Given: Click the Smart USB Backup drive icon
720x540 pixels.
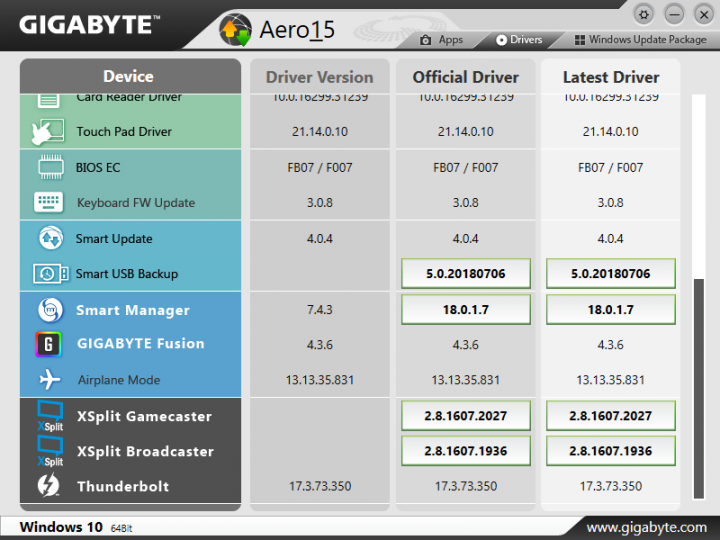Looking at the screenshot, I should click(x=51, y=274).
